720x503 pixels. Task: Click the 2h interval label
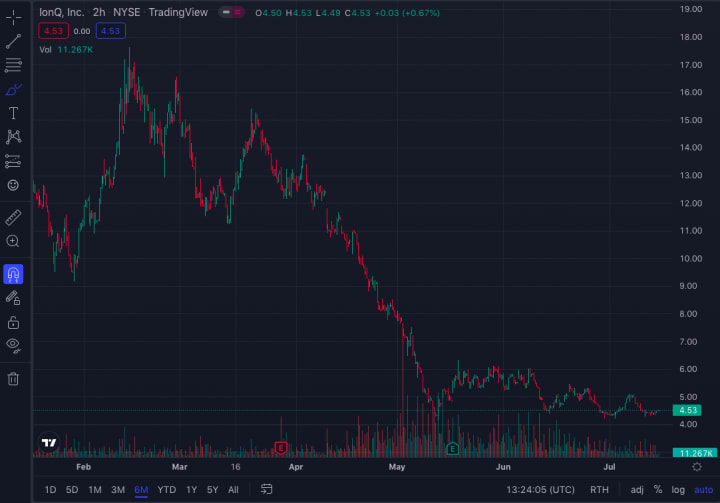99,12
